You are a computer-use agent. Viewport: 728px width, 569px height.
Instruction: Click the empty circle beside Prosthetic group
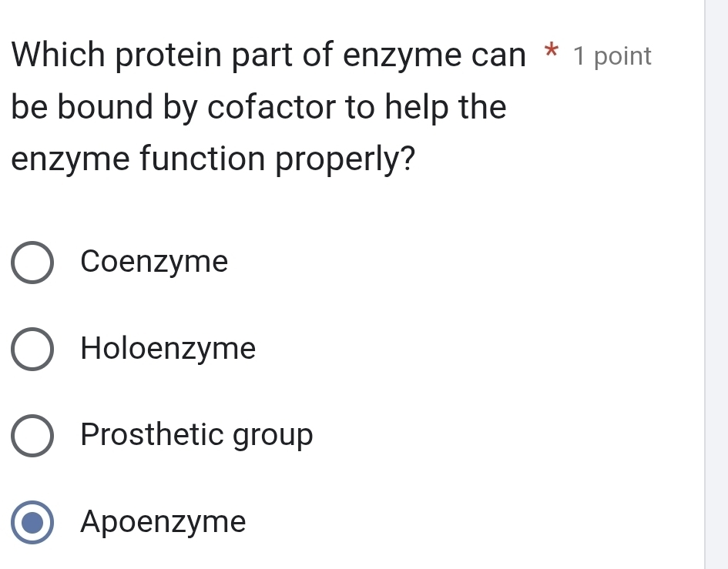(32, 436)
